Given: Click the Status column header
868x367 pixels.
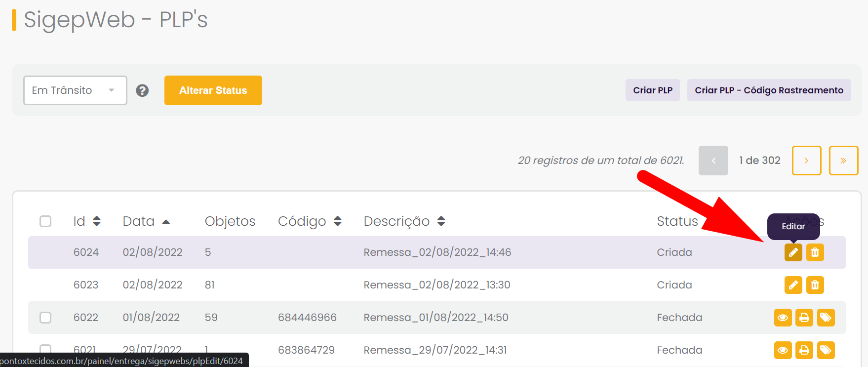Looking at the screenshot, I should [x=677, y=221].
